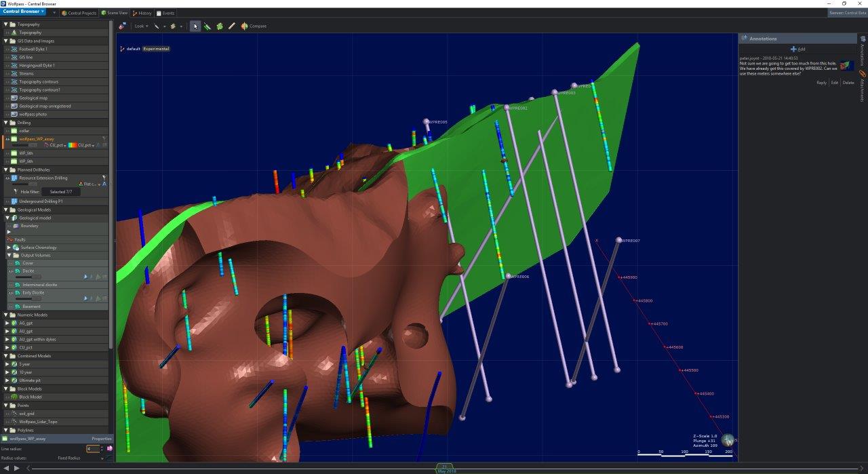868x474 pixels.
Task: Select the ruler measurement tool
Action: (x=232, y=26)
